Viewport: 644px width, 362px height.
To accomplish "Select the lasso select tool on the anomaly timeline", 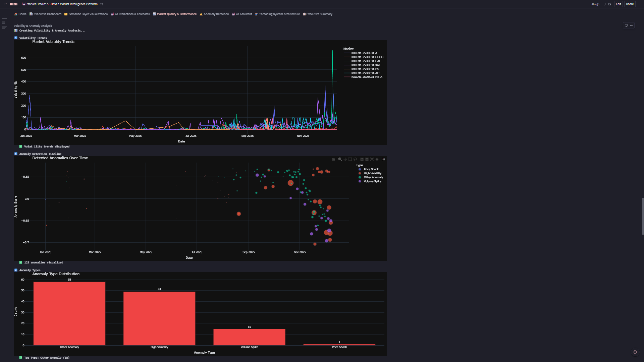I will coord(355,160).
